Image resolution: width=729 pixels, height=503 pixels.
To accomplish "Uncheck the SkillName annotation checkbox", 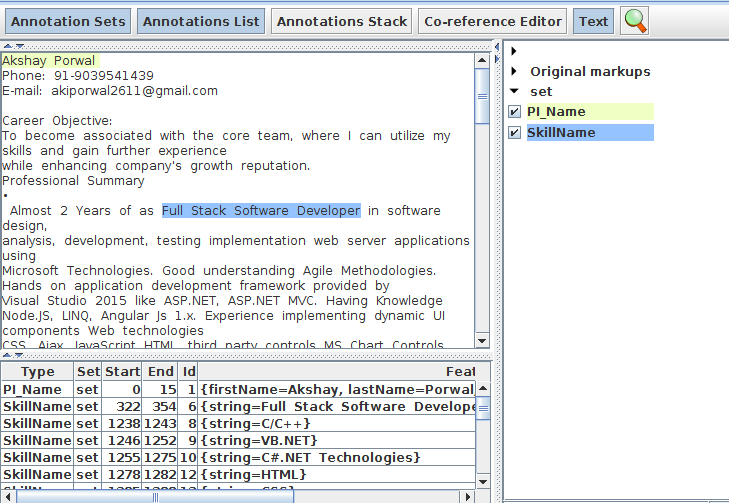I will [x=514, y=133].
